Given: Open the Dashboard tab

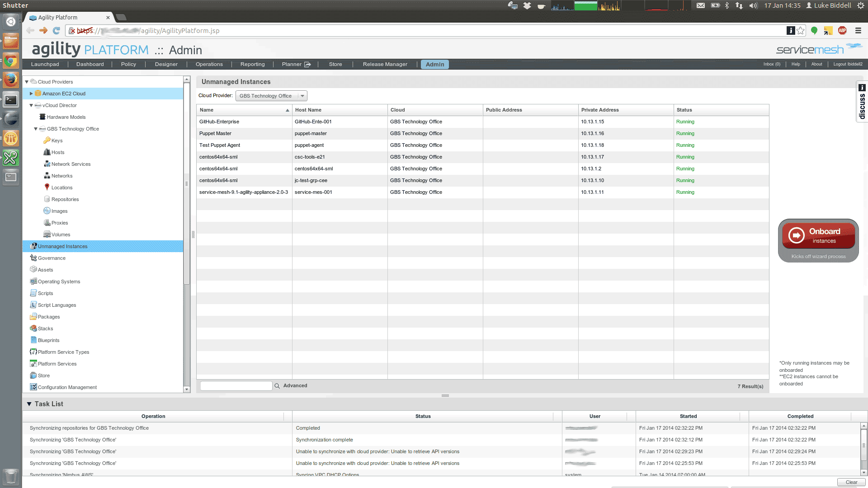Looking at the screenshot, I should coord(90,64).
